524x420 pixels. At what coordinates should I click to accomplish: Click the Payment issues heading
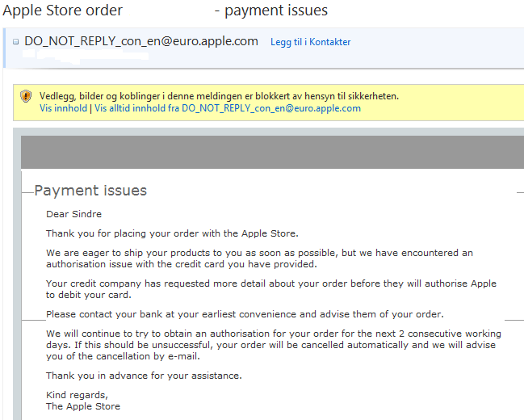[x=90, y=191]
